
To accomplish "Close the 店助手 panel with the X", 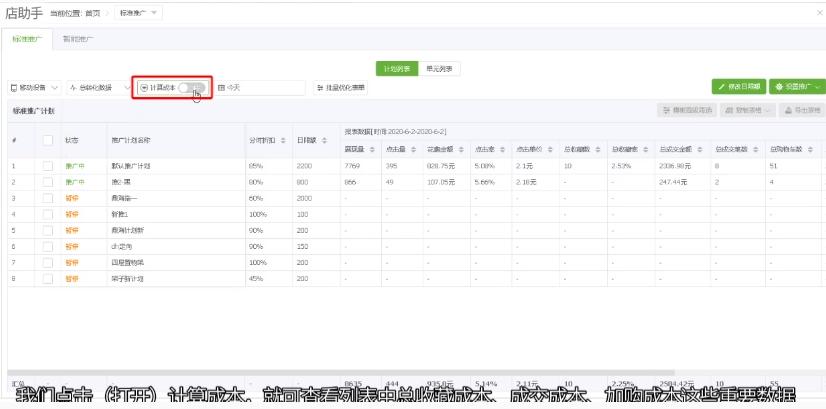I will pos(819,13).
